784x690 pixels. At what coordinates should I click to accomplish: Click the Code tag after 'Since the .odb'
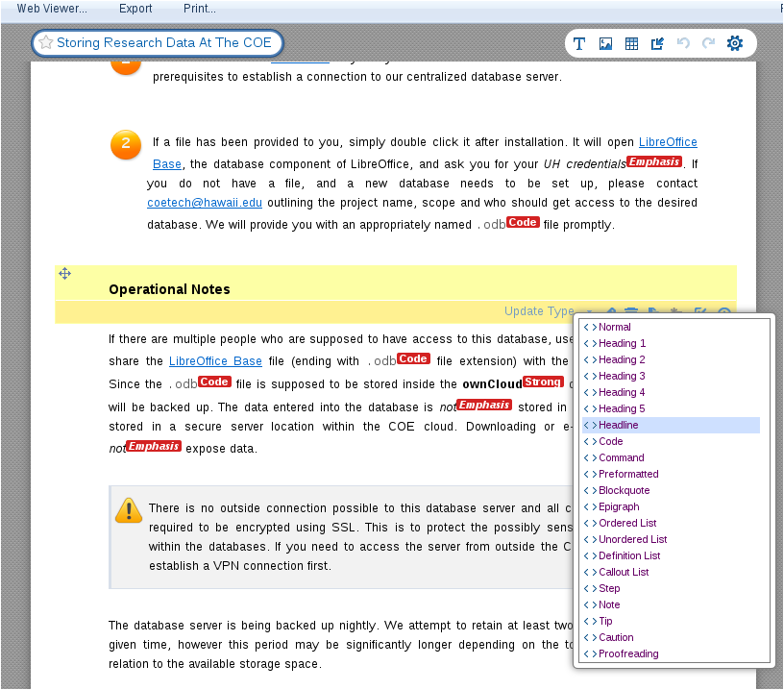[x=214, y=382]
